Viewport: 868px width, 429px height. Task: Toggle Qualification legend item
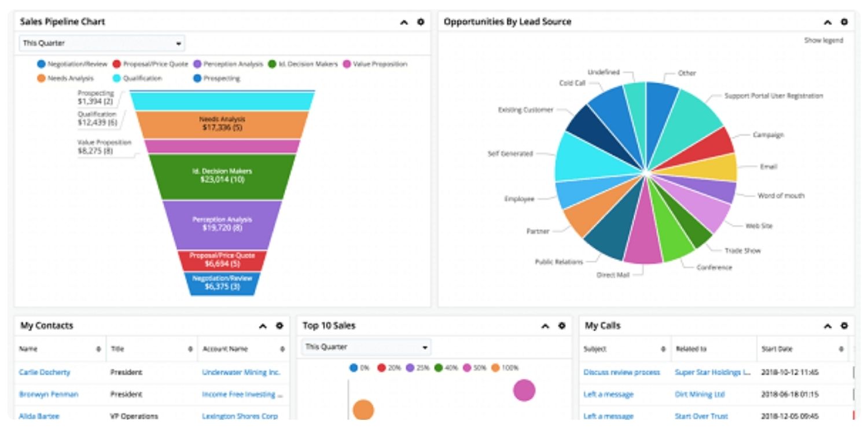[x=138, y=78]
